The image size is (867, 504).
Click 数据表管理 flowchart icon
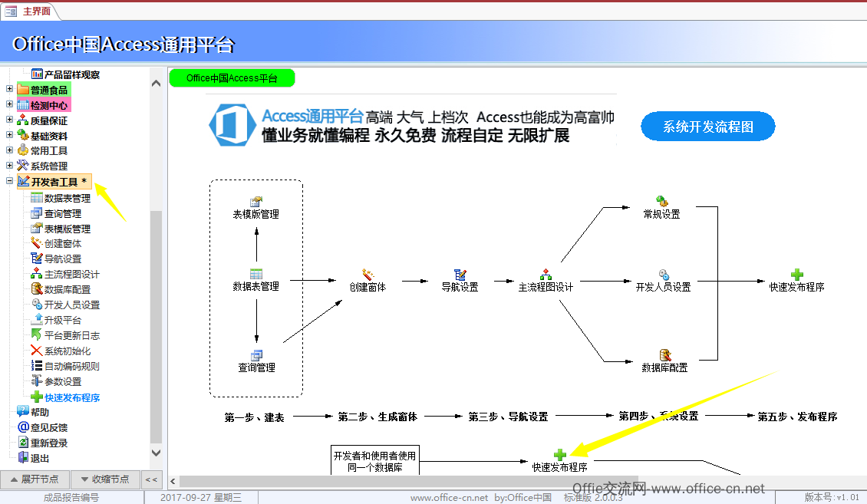pos(256,274)
